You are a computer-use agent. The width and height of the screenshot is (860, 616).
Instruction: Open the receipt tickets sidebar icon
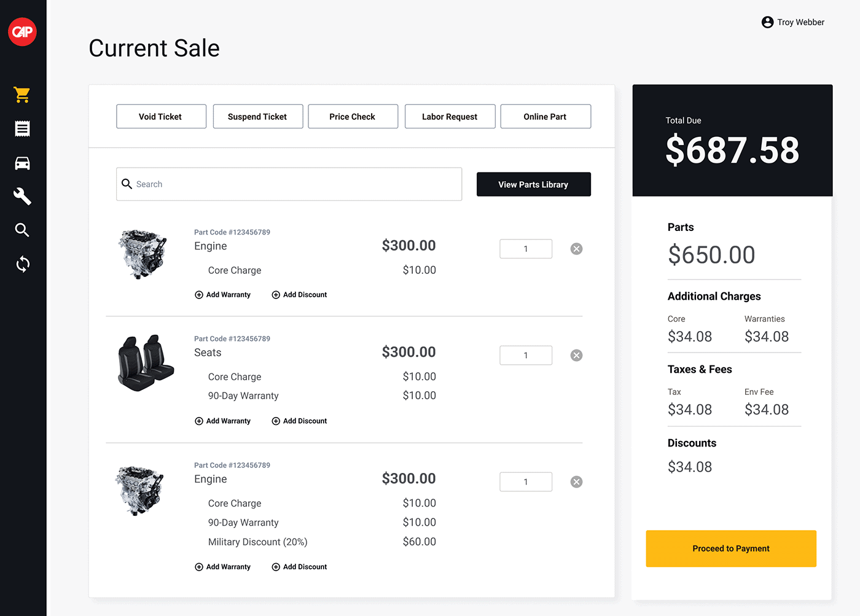click(x=22, y=128)
